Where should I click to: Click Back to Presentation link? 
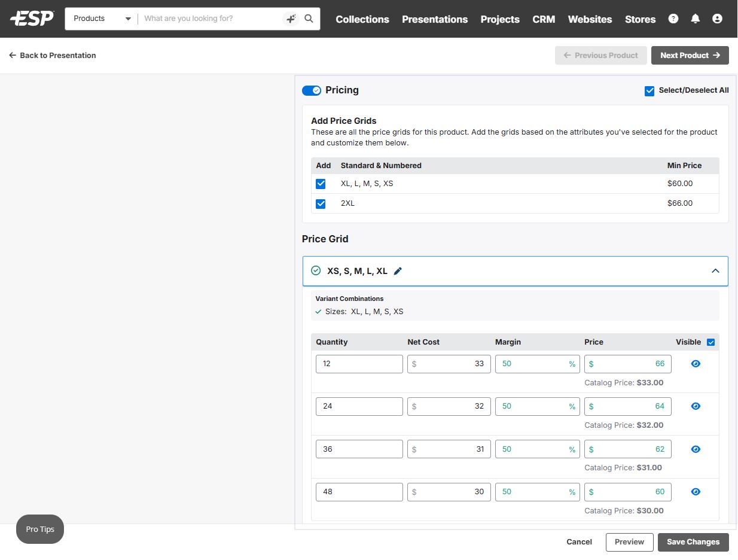tap(53, 55)
